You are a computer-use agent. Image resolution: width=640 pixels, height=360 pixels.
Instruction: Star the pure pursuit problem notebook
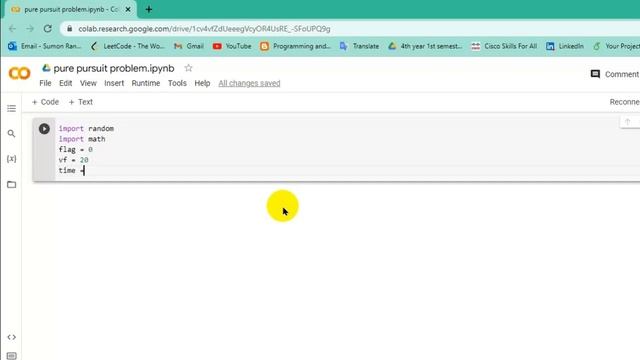[x=188, y=68]
